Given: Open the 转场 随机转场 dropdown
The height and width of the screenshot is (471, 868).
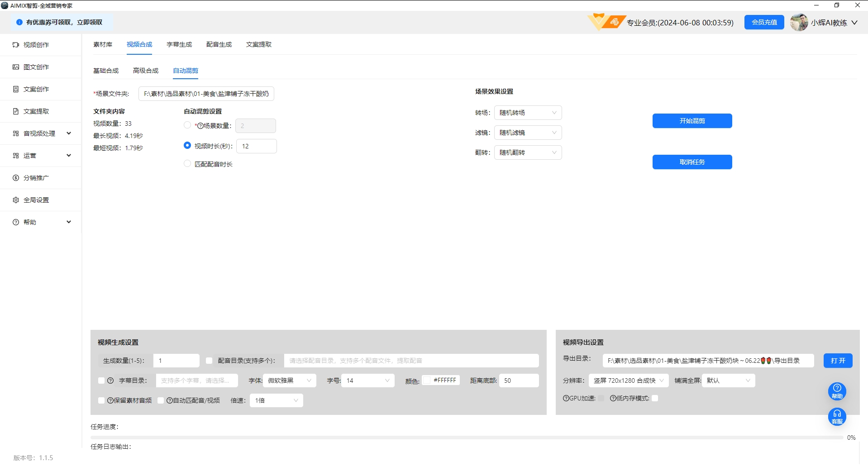Looking at the screenshot, I should click(x=528, y=113).
